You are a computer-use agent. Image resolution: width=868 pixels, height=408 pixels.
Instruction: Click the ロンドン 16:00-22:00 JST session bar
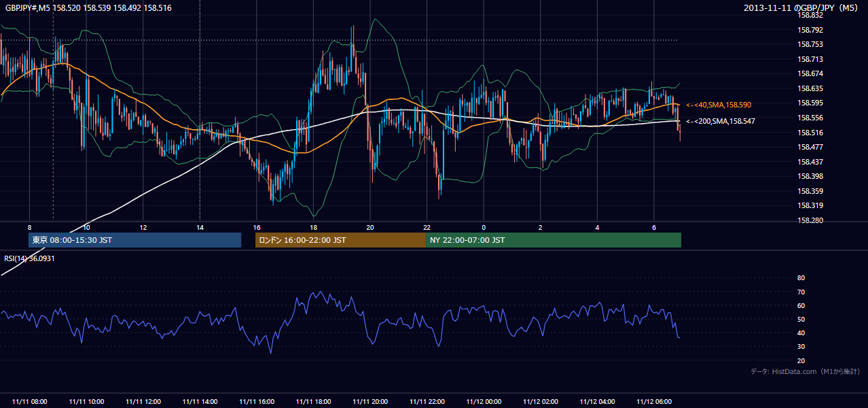[340, 240]
